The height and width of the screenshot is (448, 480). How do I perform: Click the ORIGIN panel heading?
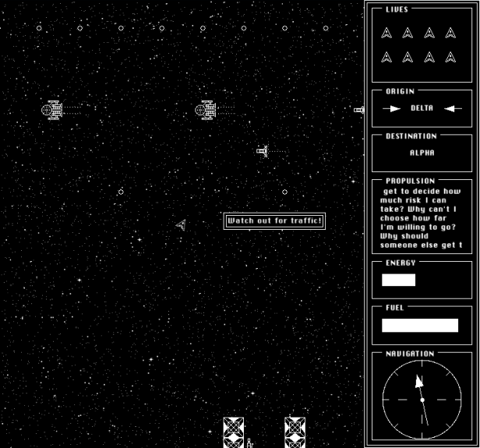400,91
